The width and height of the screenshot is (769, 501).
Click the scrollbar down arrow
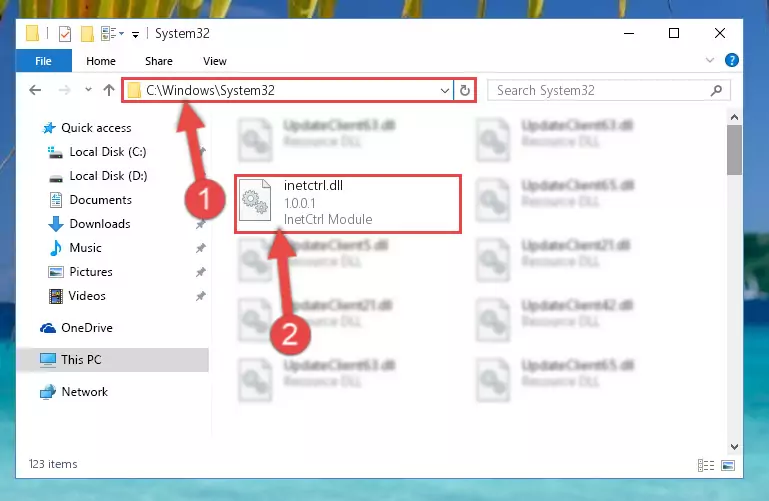click(734, 447)
